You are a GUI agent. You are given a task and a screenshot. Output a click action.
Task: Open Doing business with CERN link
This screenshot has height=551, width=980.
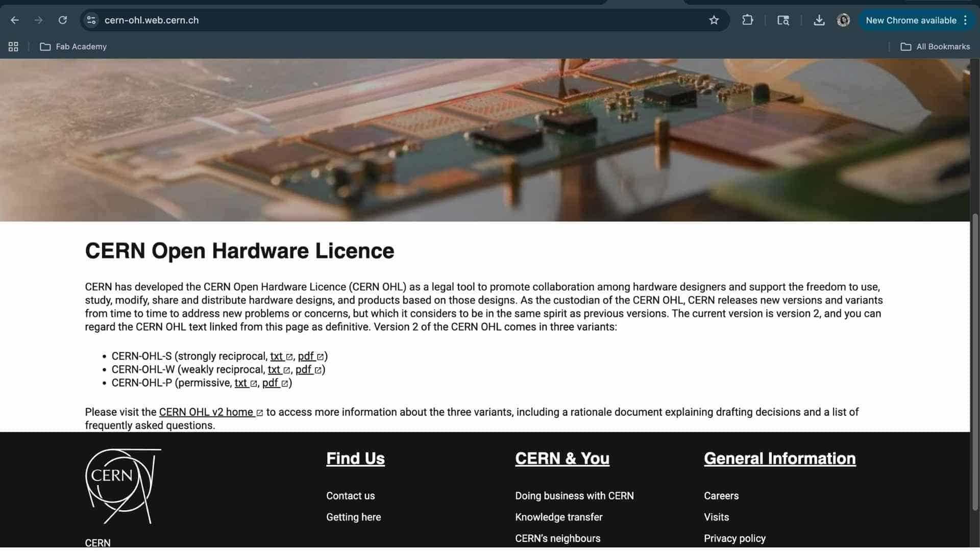pos(574,496)
